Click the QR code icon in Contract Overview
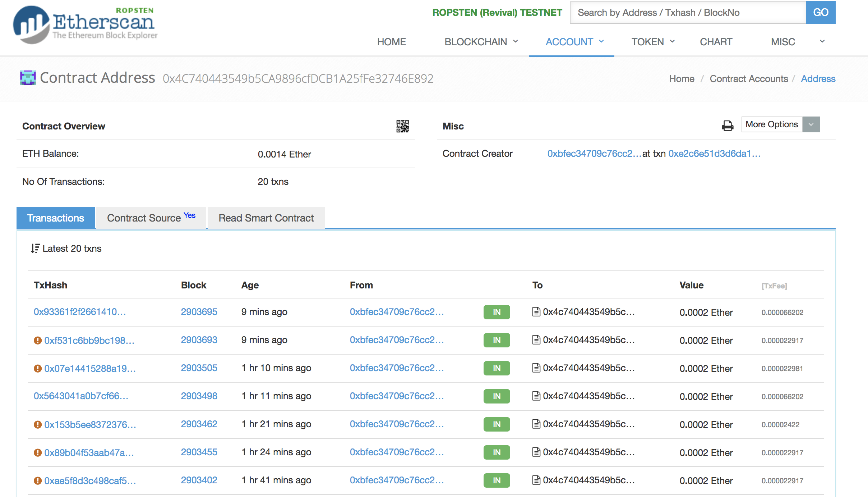The height and width of the screenshot is (497, 868). tap(402, 126)
